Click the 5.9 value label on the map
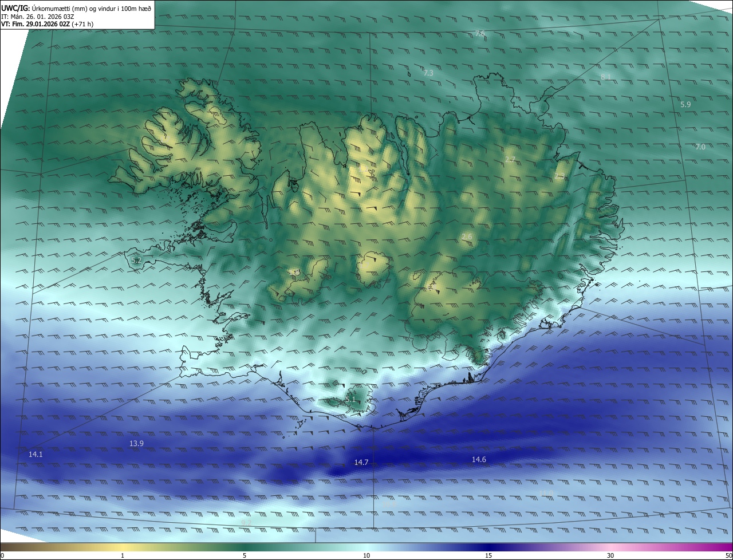The image size is (733, 560). coord(685,105)
